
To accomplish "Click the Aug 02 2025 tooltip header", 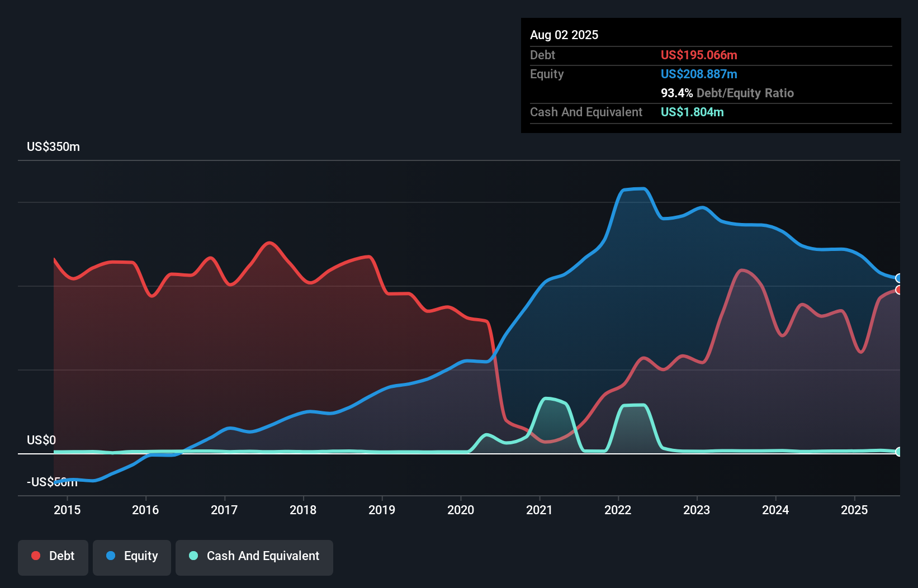I will [x=564, y=35].
